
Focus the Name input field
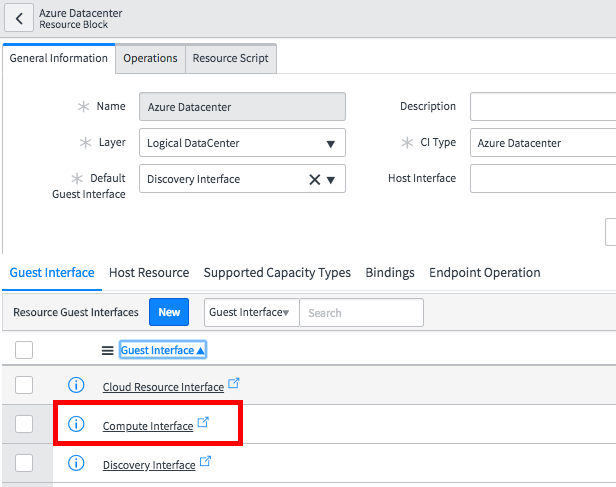click(x=242, y=106)
